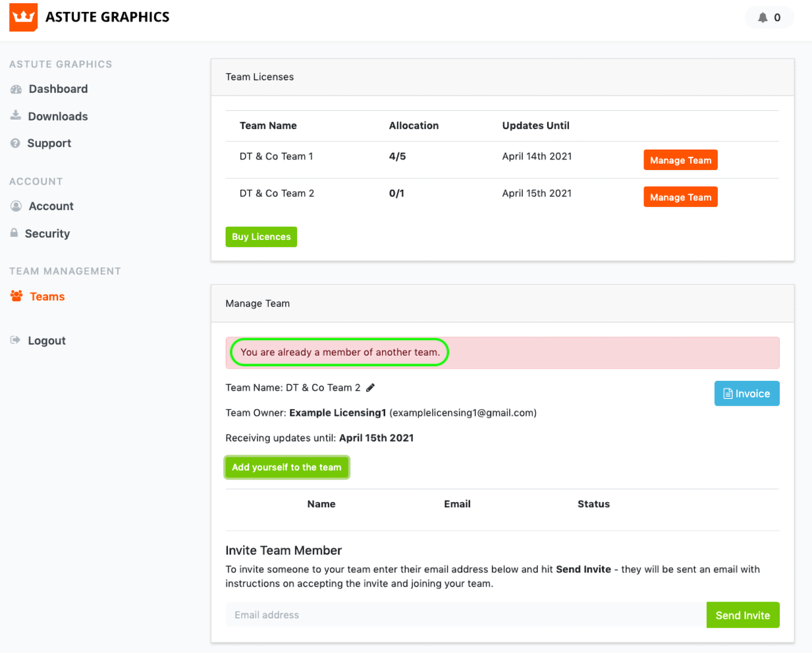Focus the Email address input field
The height and width of the screenshot is (653, 812).
(465, 615)
